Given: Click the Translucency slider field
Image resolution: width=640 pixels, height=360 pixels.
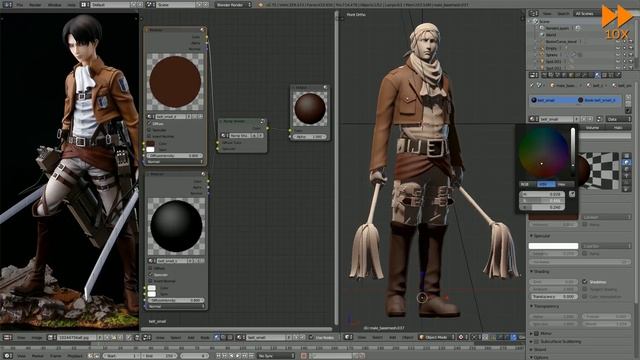Looking at the screenshot, I should (x=553, y=297).
